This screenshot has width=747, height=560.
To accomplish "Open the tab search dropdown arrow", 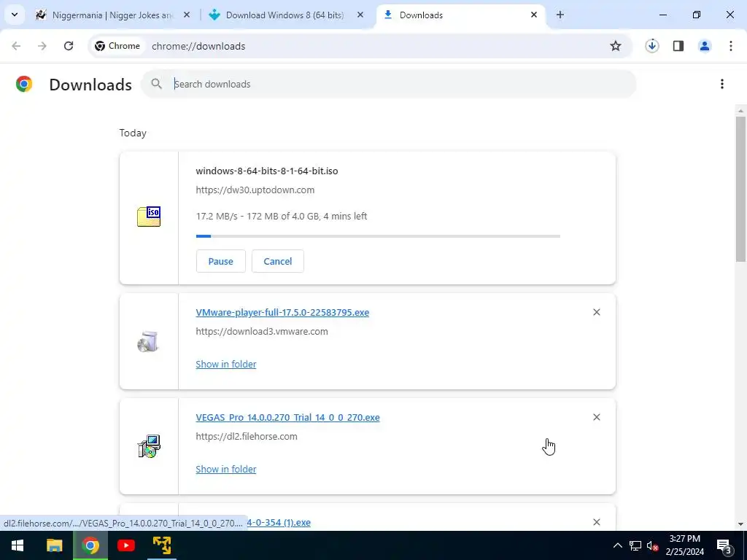I will [15, 15].
